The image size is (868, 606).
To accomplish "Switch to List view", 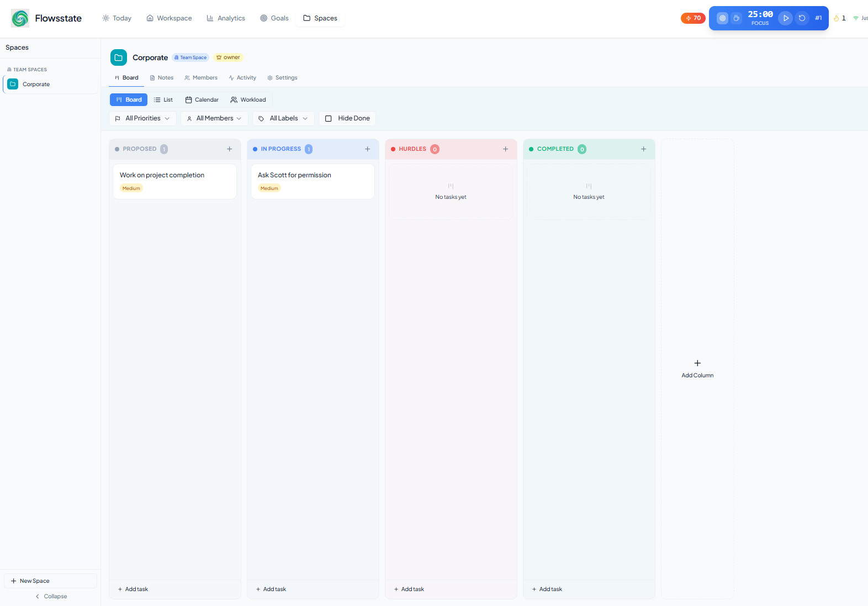I will pyautogui.click(x=163, y=100).
